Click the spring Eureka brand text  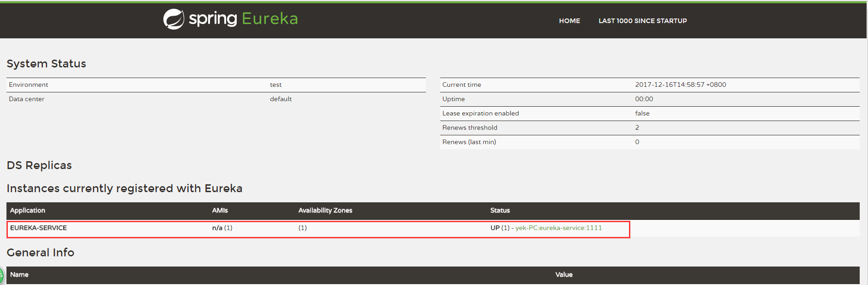point(243,18)
